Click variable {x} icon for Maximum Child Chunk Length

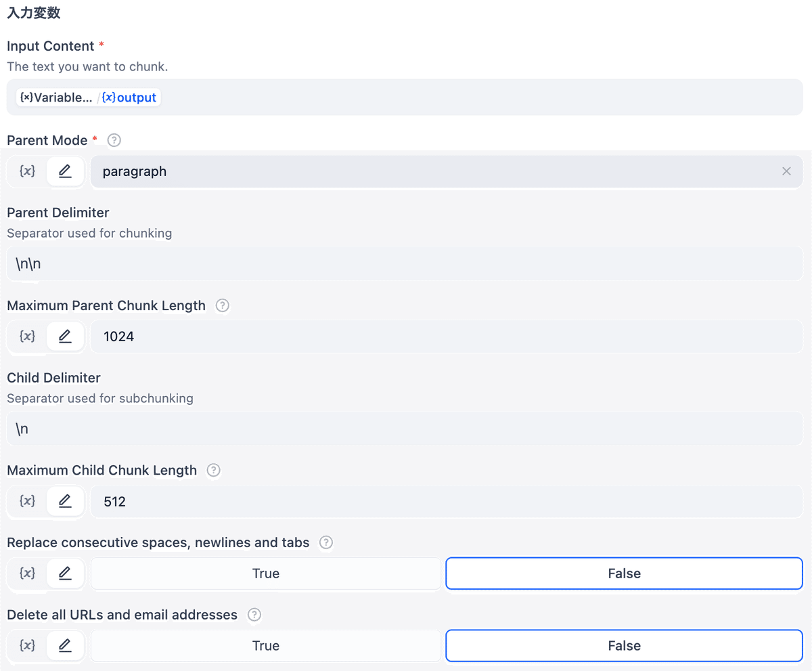click(x=27, y=501)
